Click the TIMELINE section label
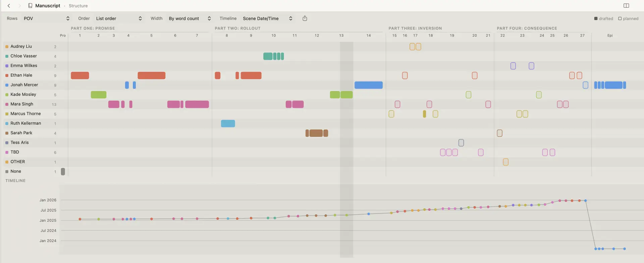This screenshot has width=644, height=263. [15, 181]
